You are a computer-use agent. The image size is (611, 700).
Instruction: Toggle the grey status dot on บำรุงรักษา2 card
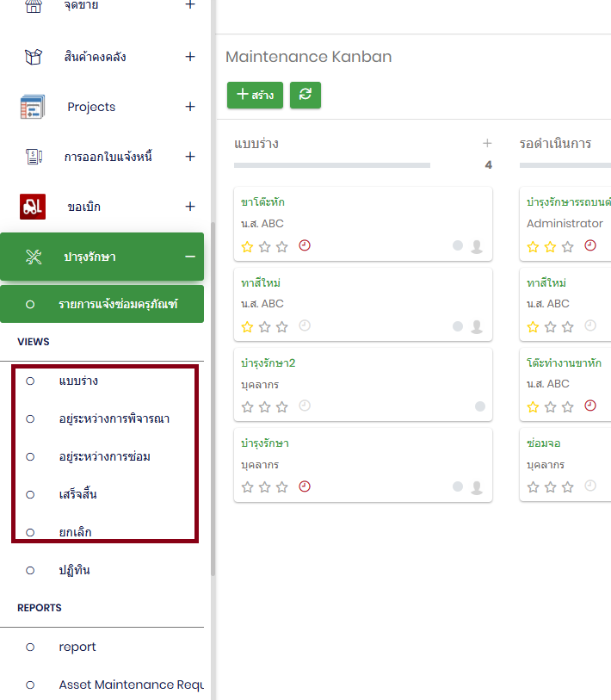pyautogui.click(x=479, y=406)
